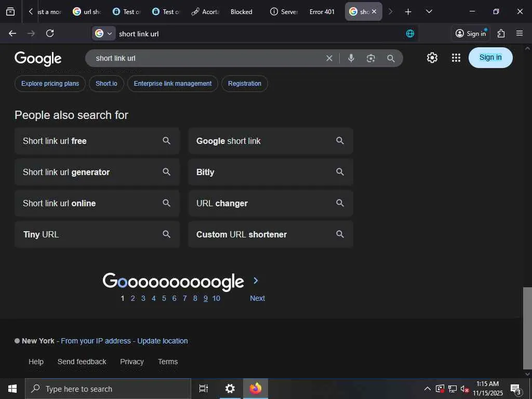Screen dimensions: 532x399
Task: Click Firefox account Sign in button
Action: click(x=471, y=33)
